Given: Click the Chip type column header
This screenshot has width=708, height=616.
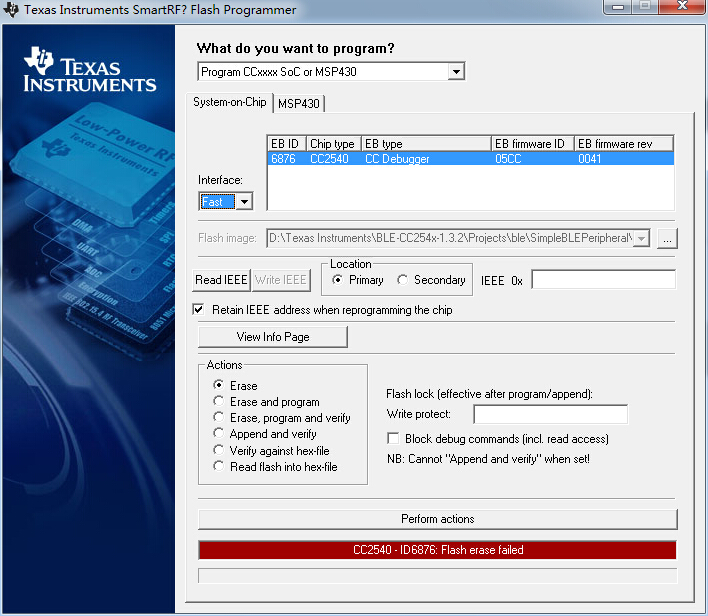Looking at the screenshot, I should pos(334,144).
